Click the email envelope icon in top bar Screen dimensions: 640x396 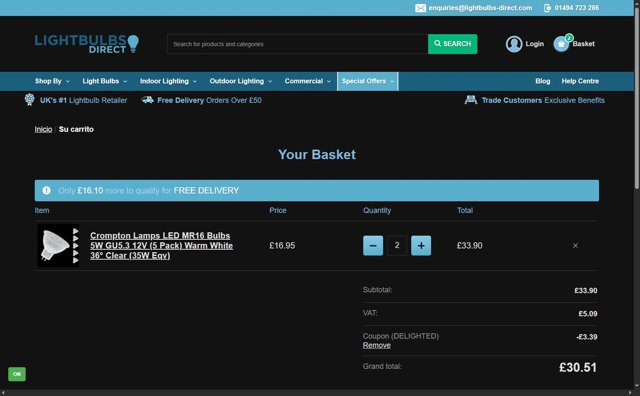420,8
